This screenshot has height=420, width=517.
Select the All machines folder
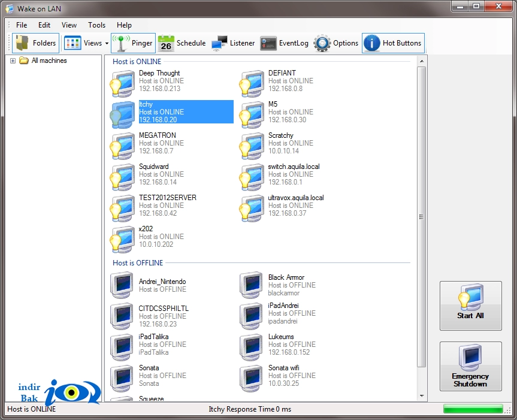tap(49, 61)
